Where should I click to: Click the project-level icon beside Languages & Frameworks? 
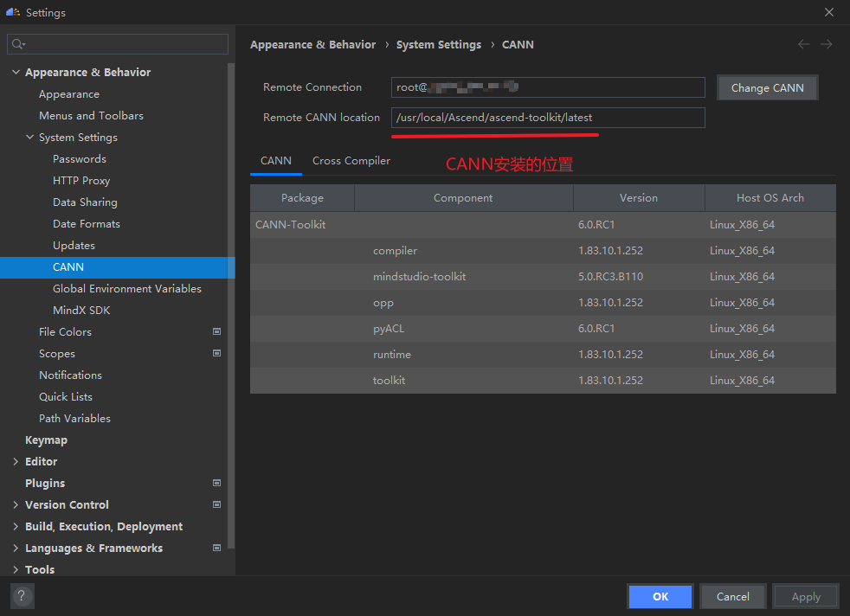point(217,548)
